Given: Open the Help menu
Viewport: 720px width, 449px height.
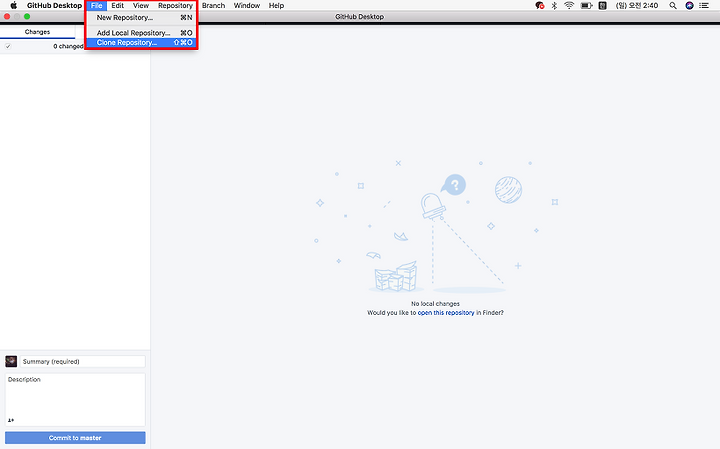Looking at the screenshot, I should coord(276,6).
